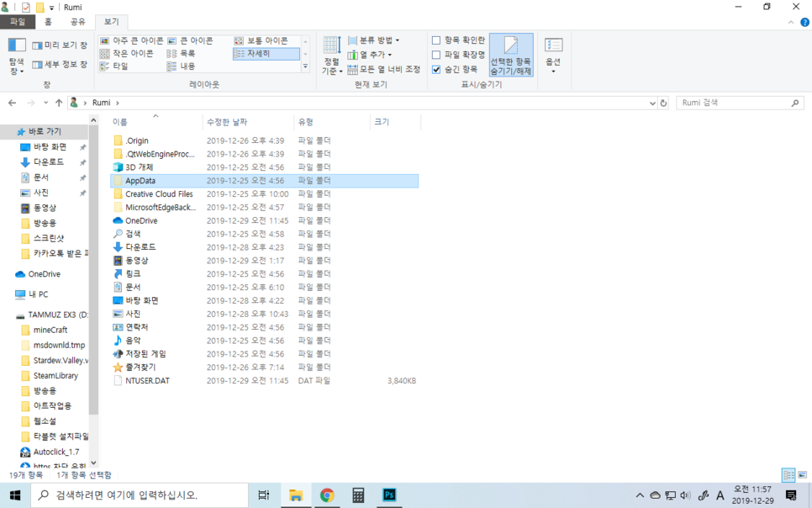Open 바로 가기 (Quick access) in sidebar
Screen dimensions: 812x508
coord(45,132)
